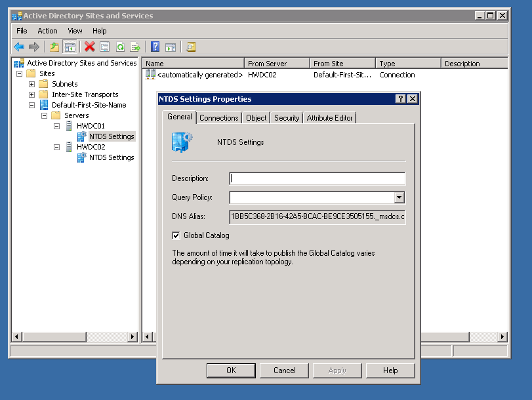Click the Forward arrow toolbar icon
532x400 pixels.
[x=34, y=47]
